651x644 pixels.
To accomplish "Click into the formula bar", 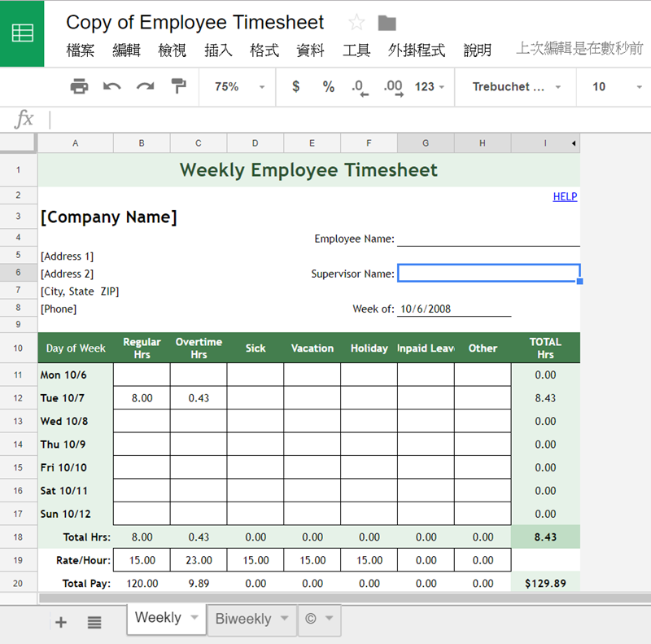I will pyautogui.click(x=349, y=120).
